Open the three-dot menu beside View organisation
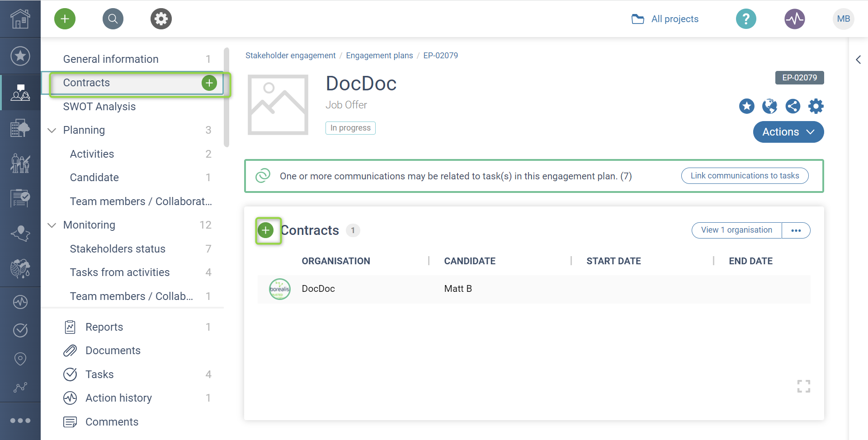 click(796, 230)
